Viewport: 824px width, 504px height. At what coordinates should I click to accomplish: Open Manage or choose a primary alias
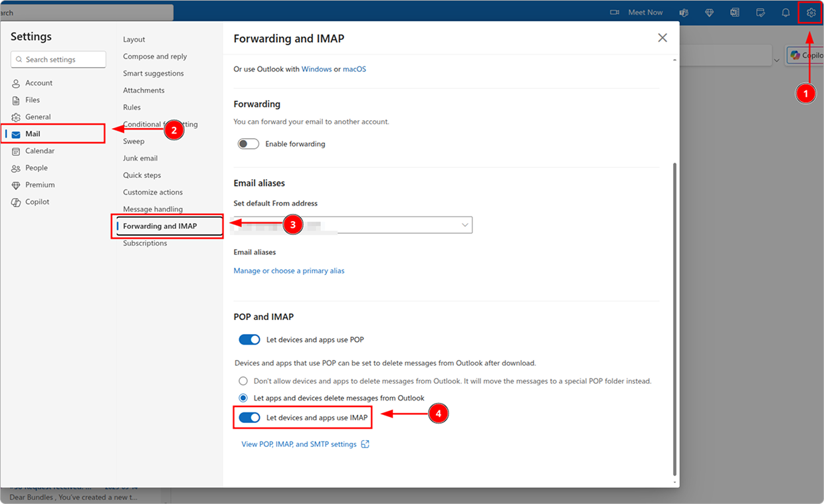(289, 271)
